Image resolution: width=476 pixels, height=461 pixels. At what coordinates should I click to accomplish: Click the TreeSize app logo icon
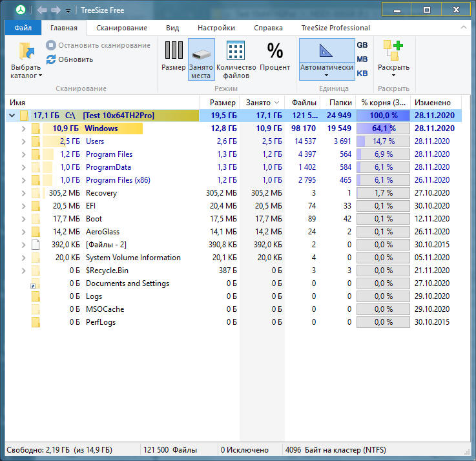coord(21,10)
